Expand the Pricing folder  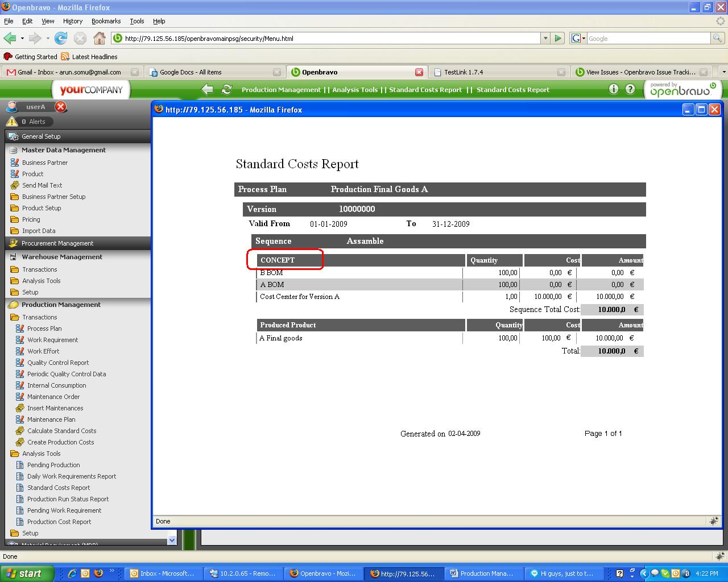coord(31,219)
